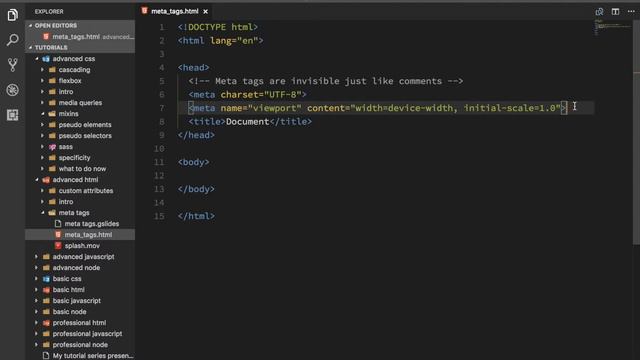Click the code minimap preview

coord(612,27)
